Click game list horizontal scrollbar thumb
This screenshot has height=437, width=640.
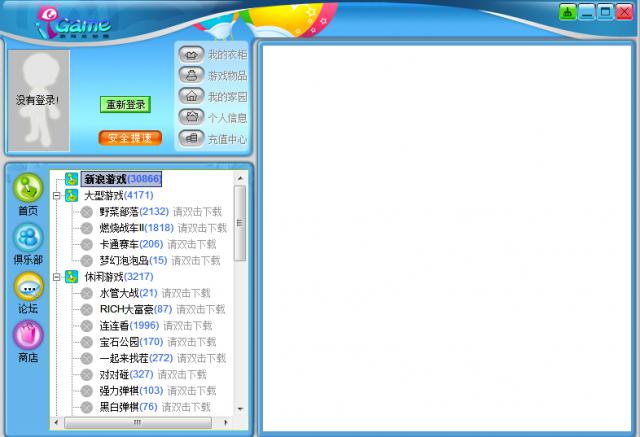pyautogui.click(x=138, y=423)
